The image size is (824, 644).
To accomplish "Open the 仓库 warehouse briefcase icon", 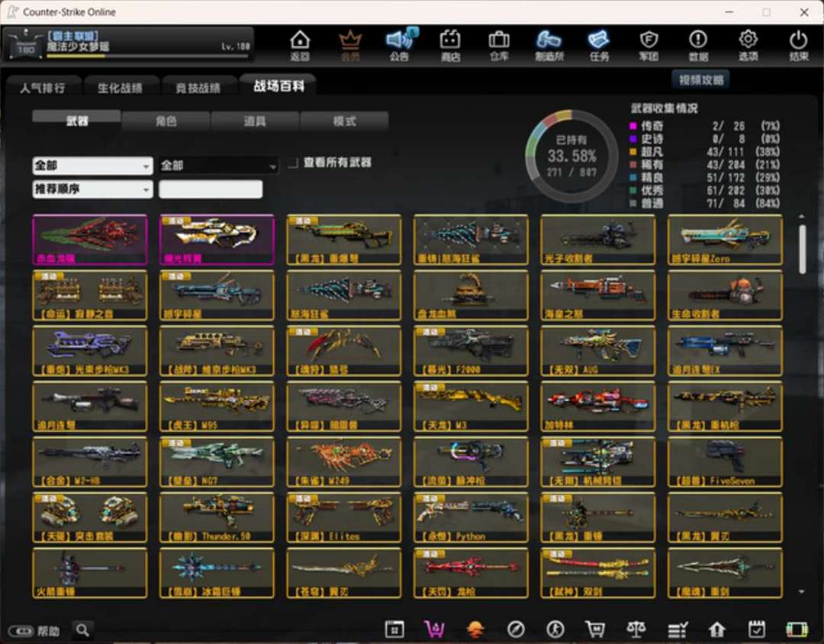I will tap(499, 44).
